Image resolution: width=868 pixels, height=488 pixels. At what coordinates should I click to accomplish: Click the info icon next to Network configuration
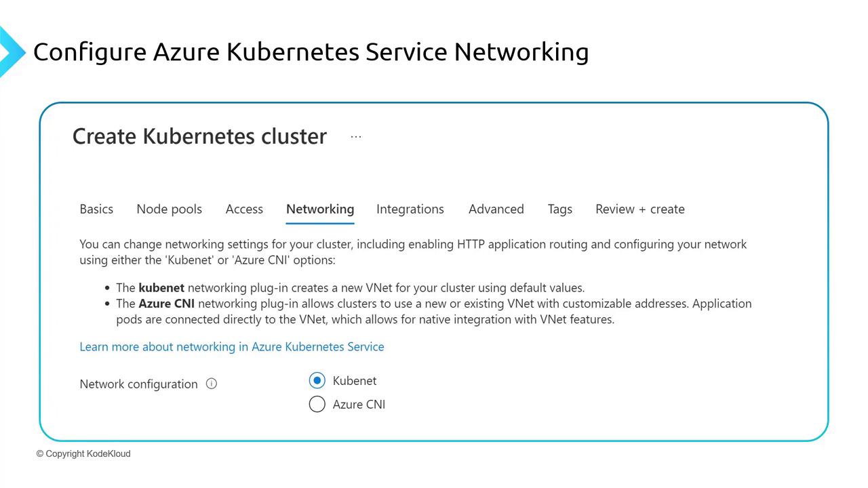tap(212, 384)
